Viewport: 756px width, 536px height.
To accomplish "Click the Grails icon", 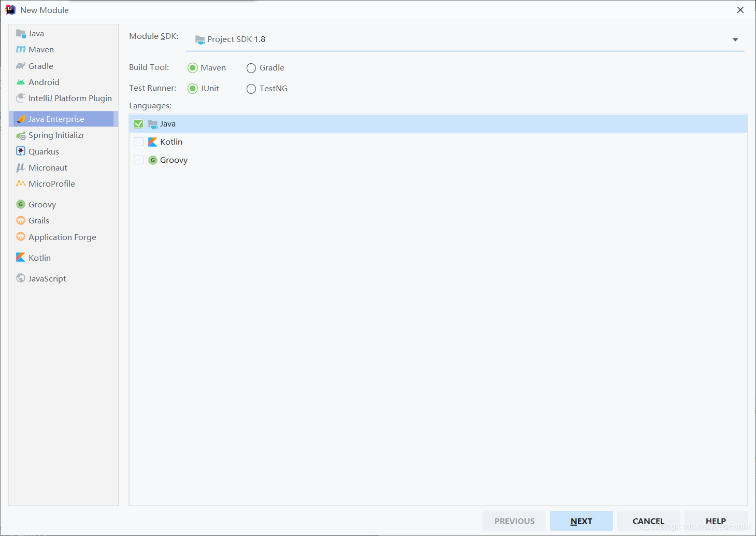I will 21,220.
